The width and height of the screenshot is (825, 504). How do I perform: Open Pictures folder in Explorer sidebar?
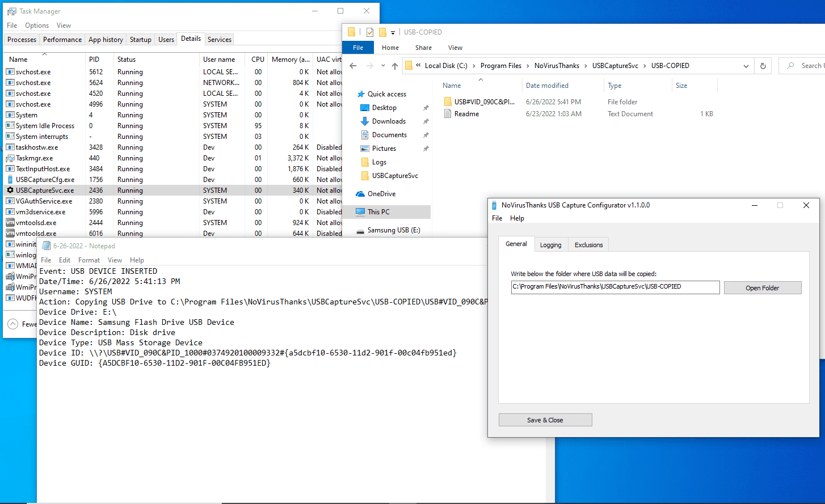[x=384, y=149]
